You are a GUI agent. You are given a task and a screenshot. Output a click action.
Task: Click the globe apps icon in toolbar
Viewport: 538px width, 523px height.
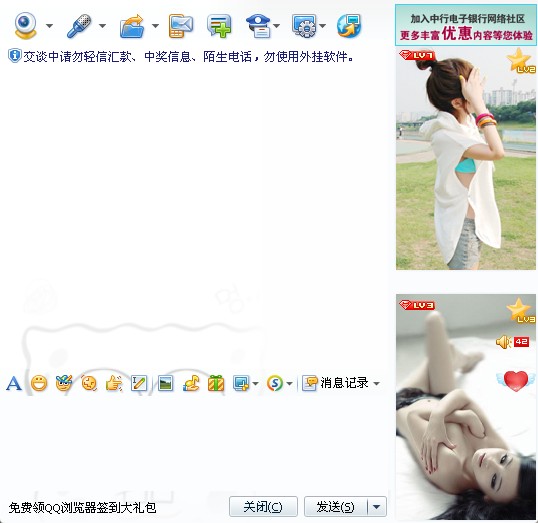pos(349,26)
